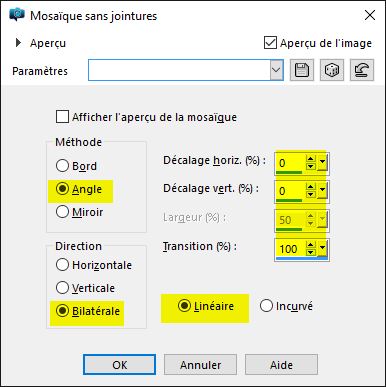Select the Miroir method radio button

click(x=62, y=212)
